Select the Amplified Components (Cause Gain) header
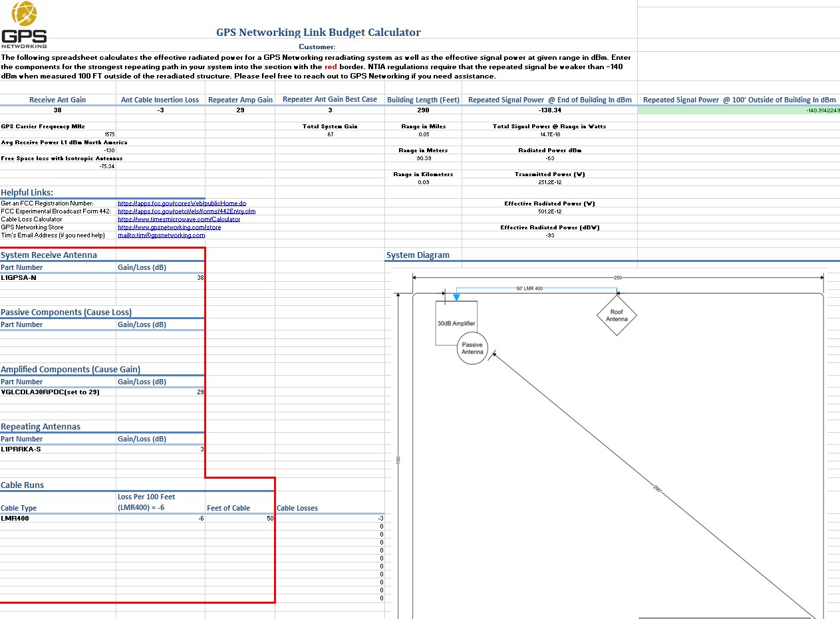Image resolution: width=840 pixels, height=619 pixels. point(70,370)
